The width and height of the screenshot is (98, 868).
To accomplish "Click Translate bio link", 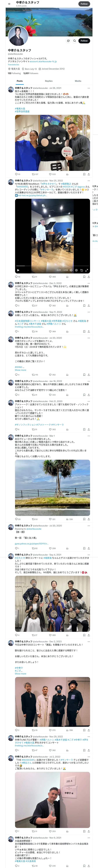I will tap(14, 65).
